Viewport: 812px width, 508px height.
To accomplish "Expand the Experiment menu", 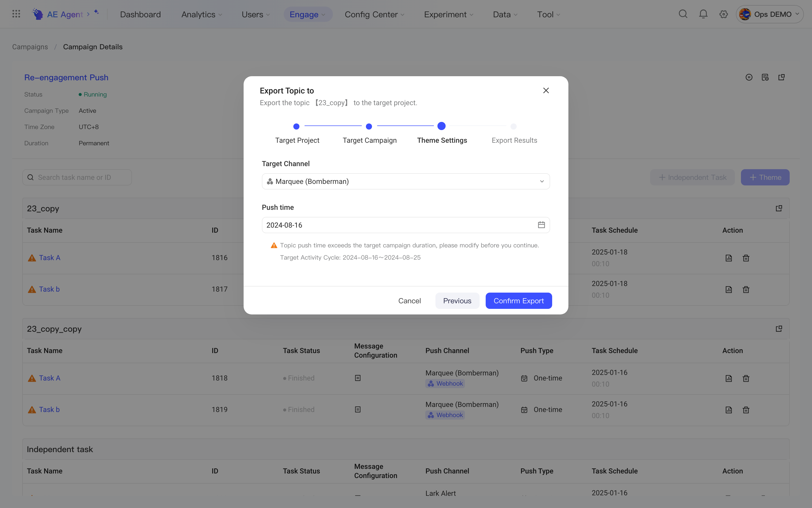I will pyautogui.click(x=449, y=14).
